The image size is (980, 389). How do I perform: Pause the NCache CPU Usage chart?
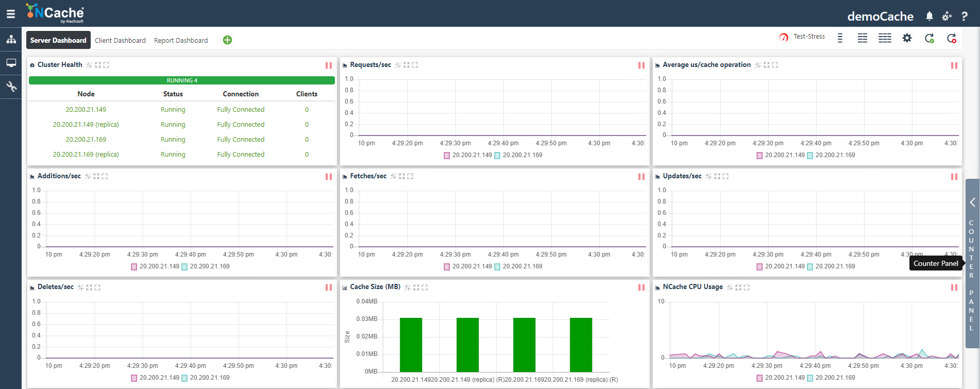tap(954, 287)
